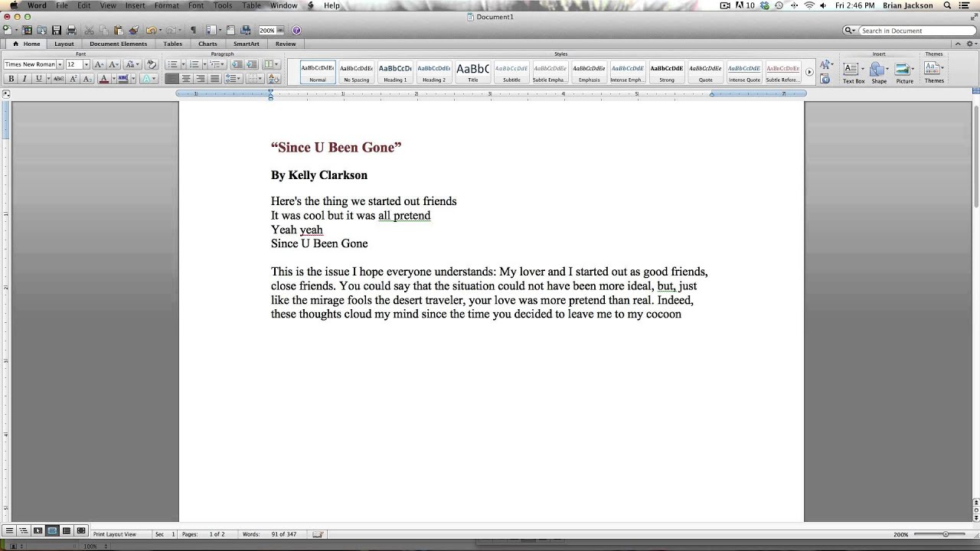Open the zoom percentage dropdown
The height and width of the screenshot is (551, 980).
point(280,31)
